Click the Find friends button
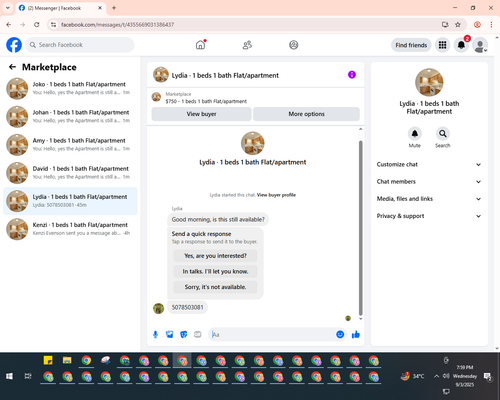The image size is (500, 400). (411, 45)
